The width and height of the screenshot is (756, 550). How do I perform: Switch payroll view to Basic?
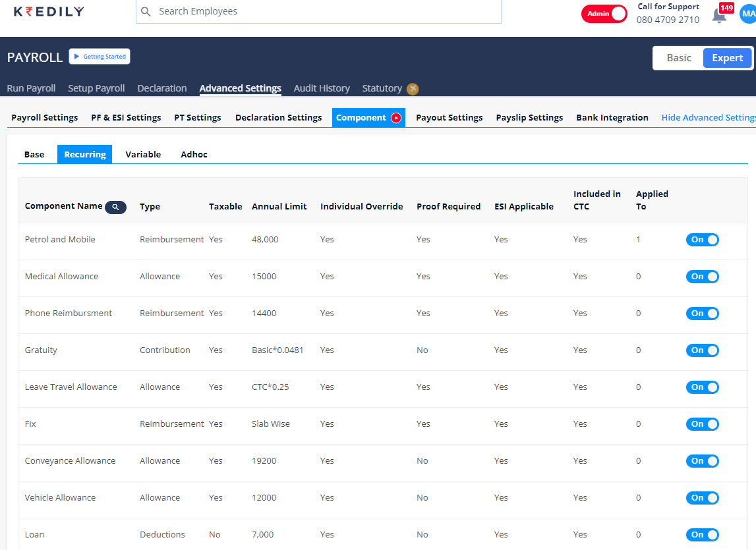click(678, 57)
